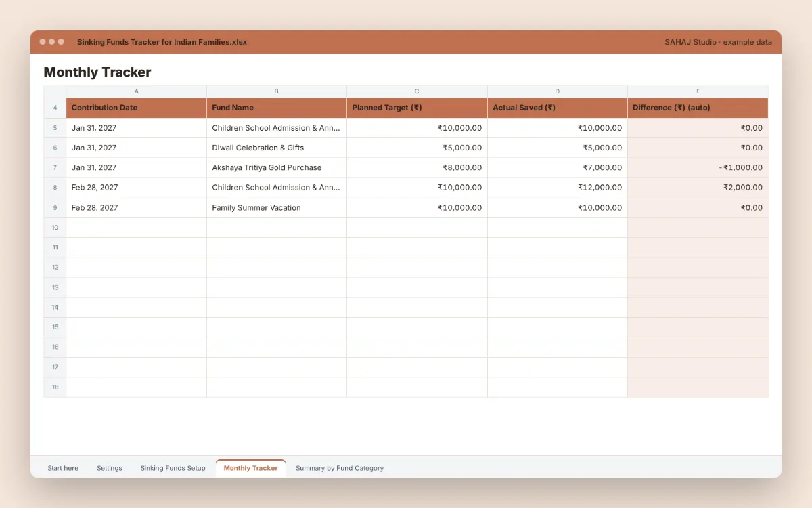Select the Monthly Tracker sheet tab
This screenshot has width=812, height=508.
pos(250,468)
